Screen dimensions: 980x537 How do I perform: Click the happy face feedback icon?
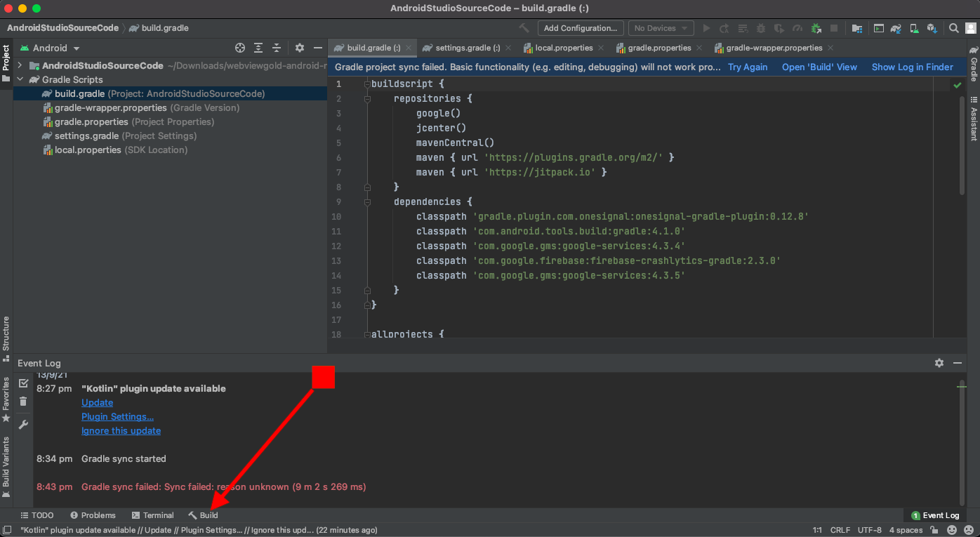953,530
